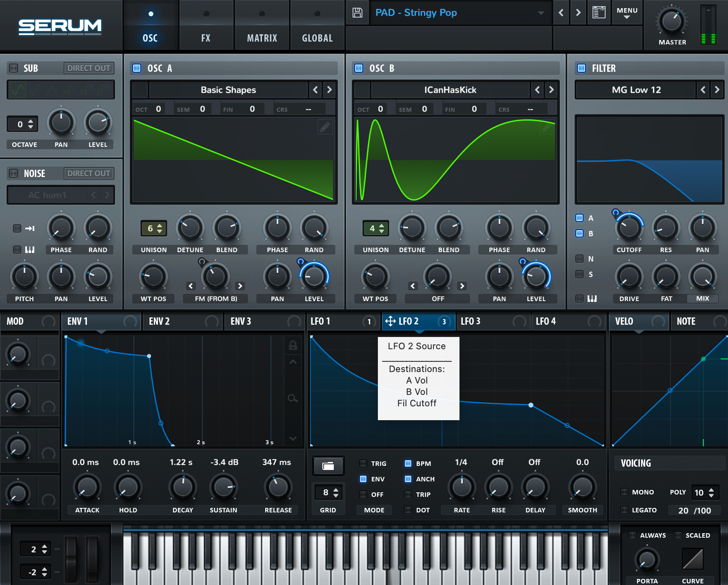Click the envelope zoom magnifier icon
Image resolution: width=728 pixels, height=585 pixels.
[x=293, y=398]
